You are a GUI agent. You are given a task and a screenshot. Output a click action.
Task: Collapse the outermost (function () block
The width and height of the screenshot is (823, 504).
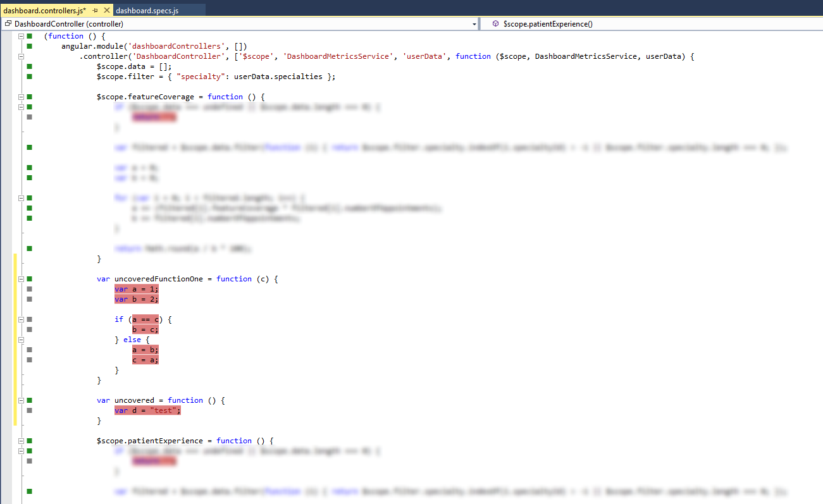[x=21, y=36]
